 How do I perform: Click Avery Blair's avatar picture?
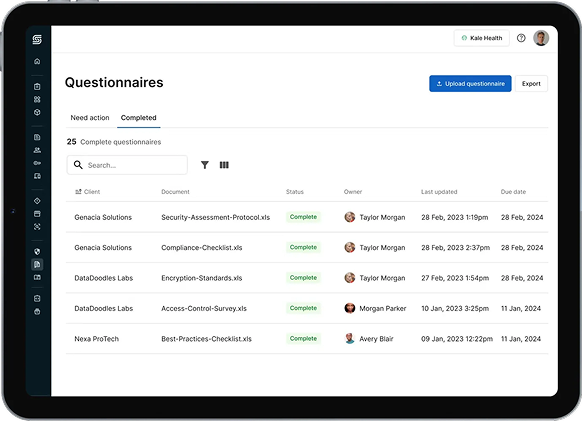click(350, 338)
